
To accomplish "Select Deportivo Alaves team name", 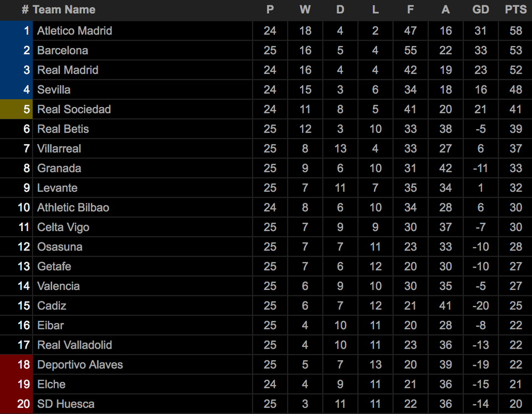I will 80,365.
